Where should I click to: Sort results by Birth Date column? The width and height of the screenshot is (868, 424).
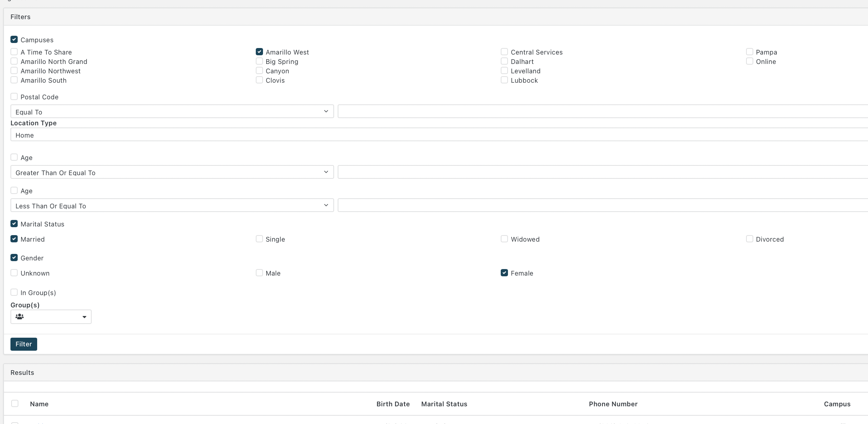[393, 404]
